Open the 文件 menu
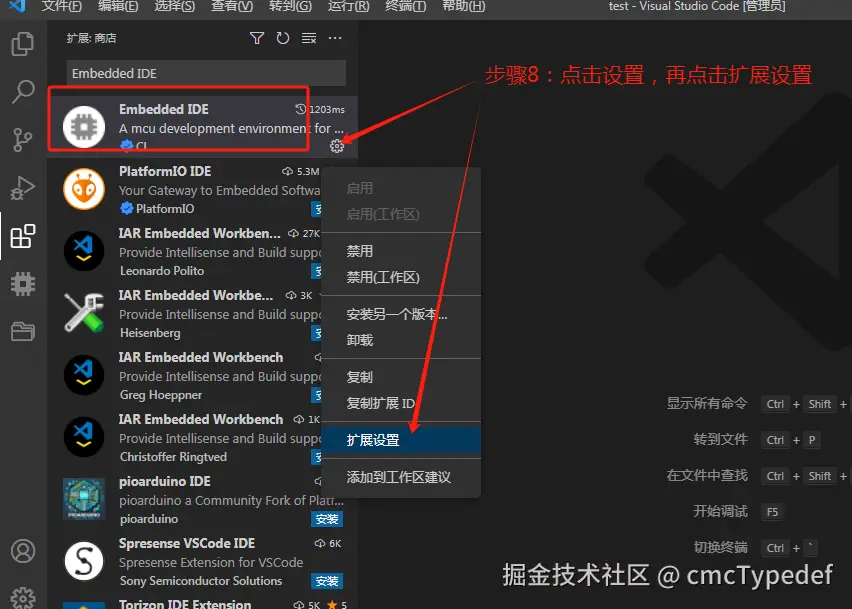This screenshot has height=609, width=852. 61,7
